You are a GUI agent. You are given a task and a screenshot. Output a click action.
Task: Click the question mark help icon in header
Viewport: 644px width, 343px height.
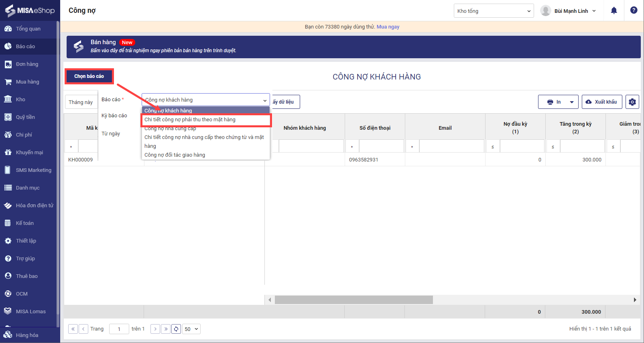click(x=634, y=10)
